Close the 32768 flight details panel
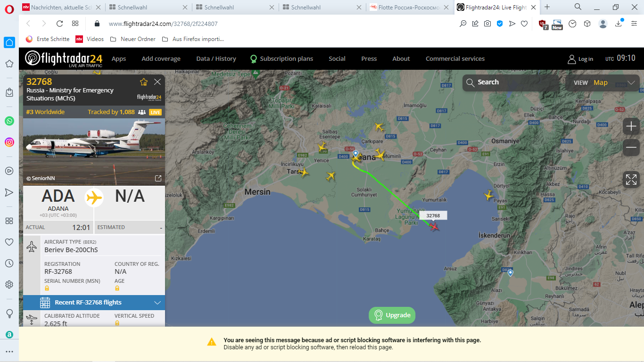 157,82
